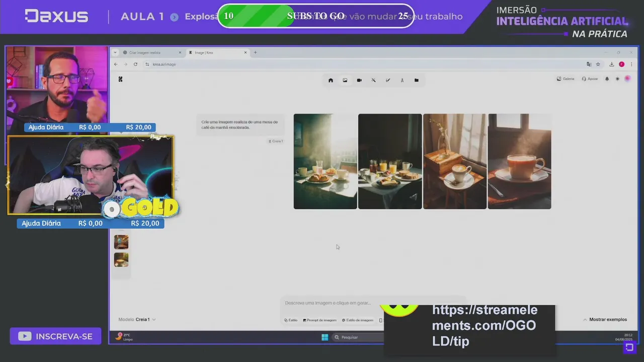
Task: Expand Mostrar exemplos panel
Action: (605, 320)
